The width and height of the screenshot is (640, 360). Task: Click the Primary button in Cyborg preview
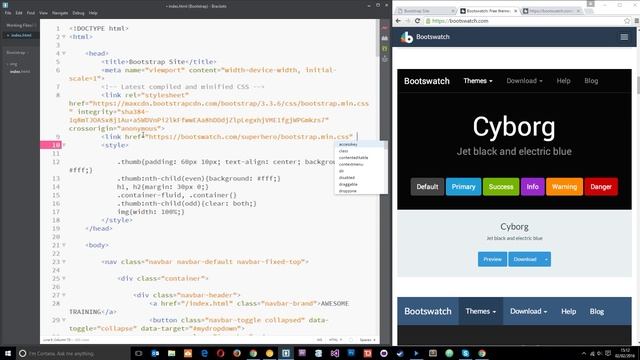pos(463,187)
